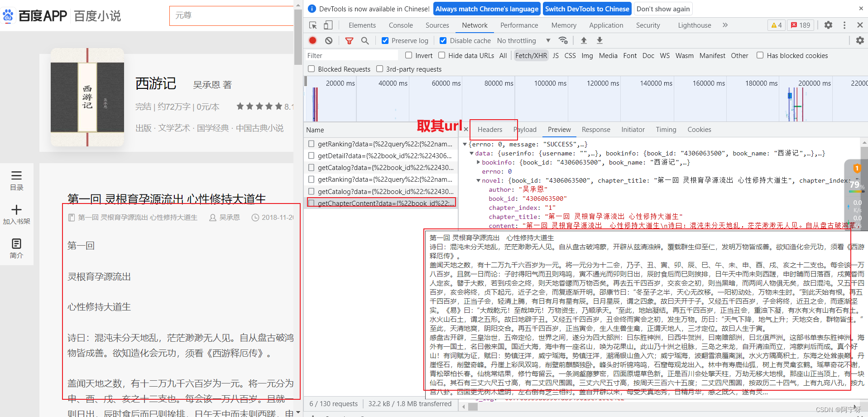Open DevTools main settings gear
This screenshot has width=868, height=417.
pyautogui.click(x=828, y=25)
